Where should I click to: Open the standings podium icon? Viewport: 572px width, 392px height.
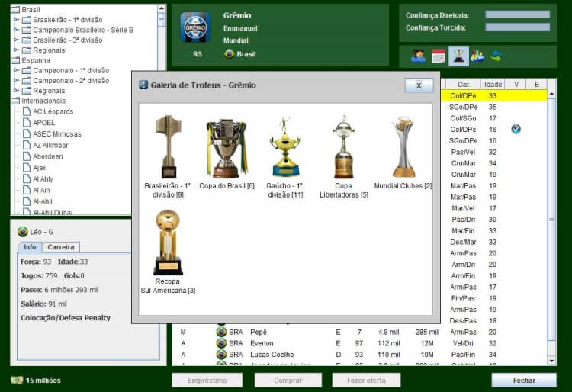coord(477,56)
